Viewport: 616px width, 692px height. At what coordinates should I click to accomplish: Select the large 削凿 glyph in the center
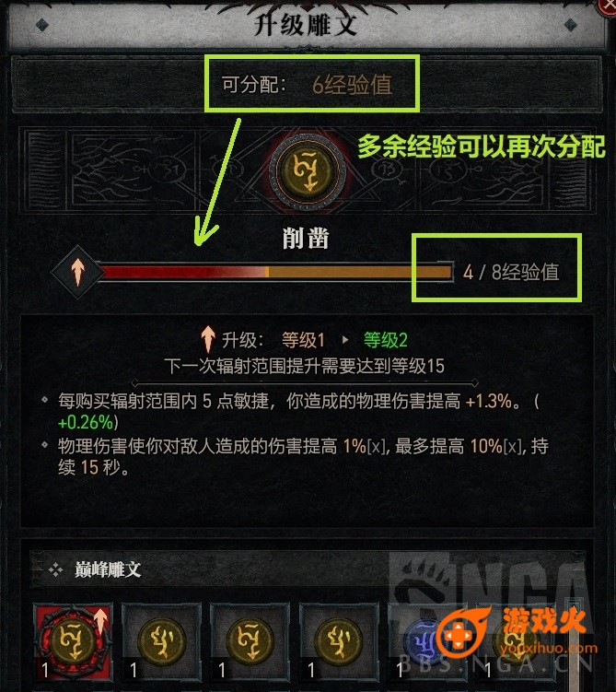pos(308,171)
